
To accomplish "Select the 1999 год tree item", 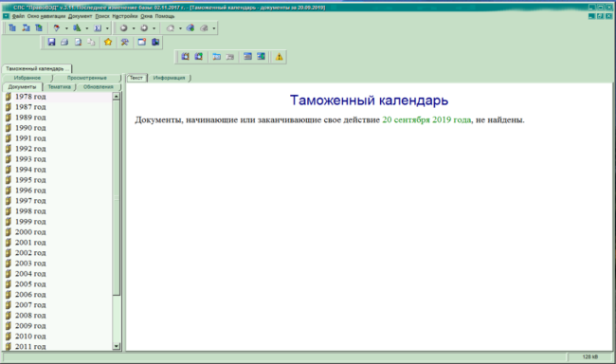I will coord(30,222).
